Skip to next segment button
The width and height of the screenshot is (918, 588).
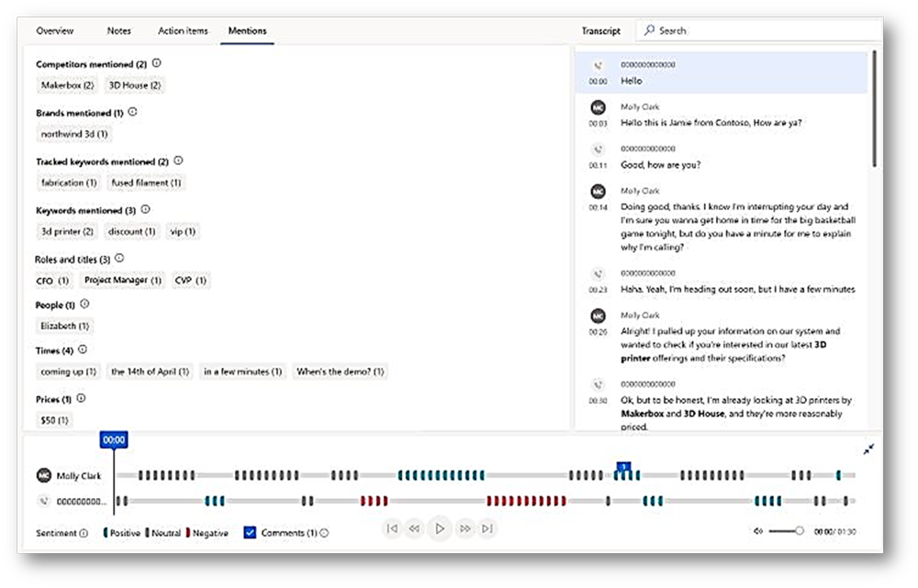487,528
